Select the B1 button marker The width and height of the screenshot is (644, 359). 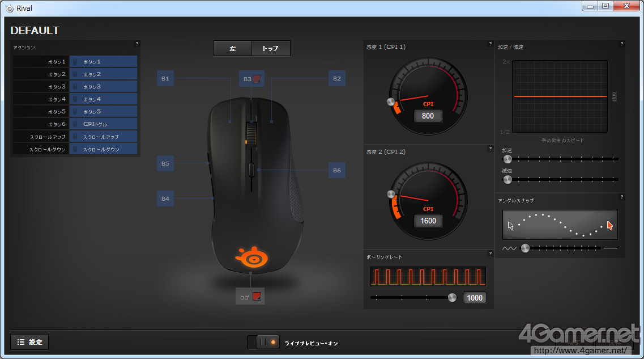[165, 78]
